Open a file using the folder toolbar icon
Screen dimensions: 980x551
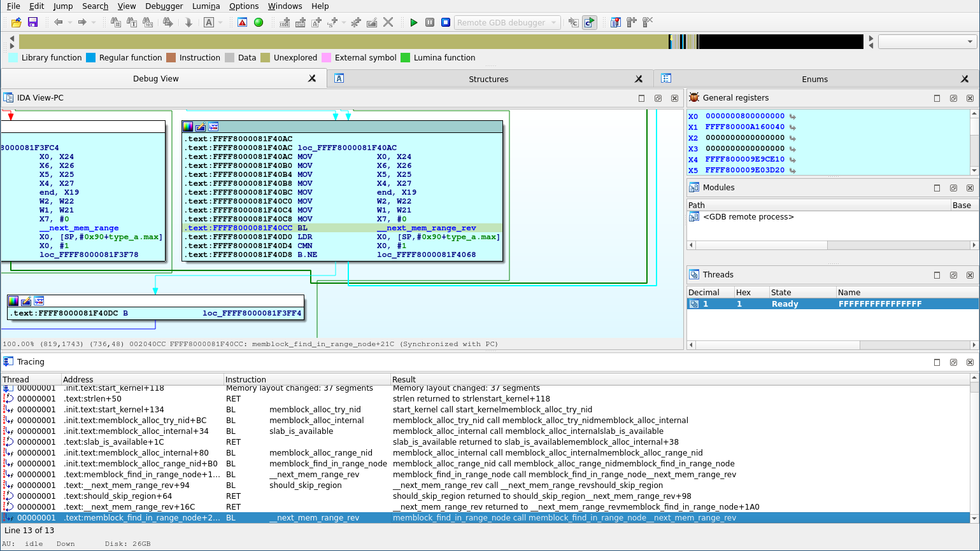click(x=16, y=22)
